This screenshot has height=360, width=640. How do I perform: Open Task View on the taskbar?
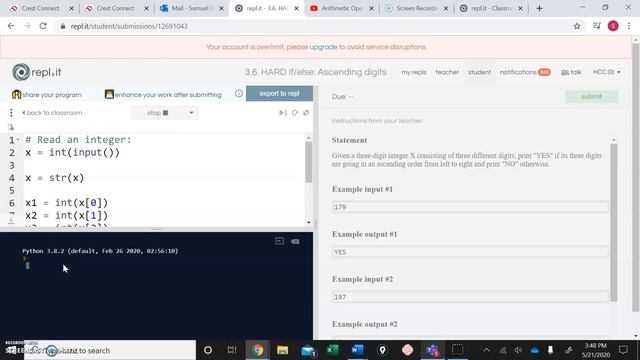tap(232, 350)
